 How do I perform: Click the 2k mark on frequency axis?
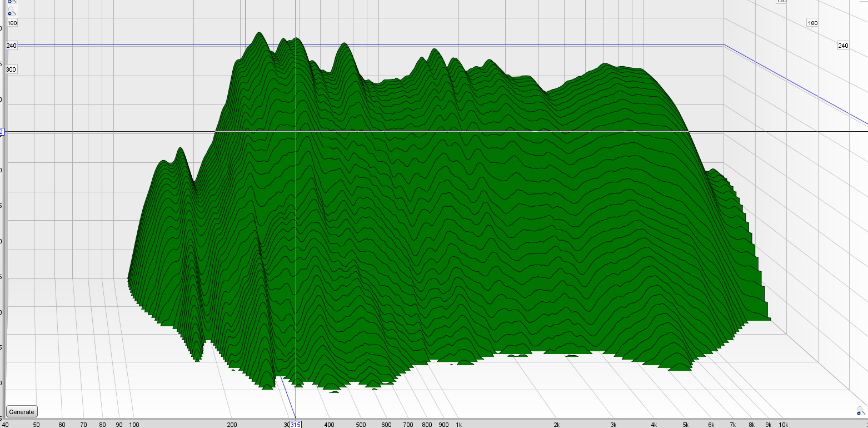(x=556, y=425)
